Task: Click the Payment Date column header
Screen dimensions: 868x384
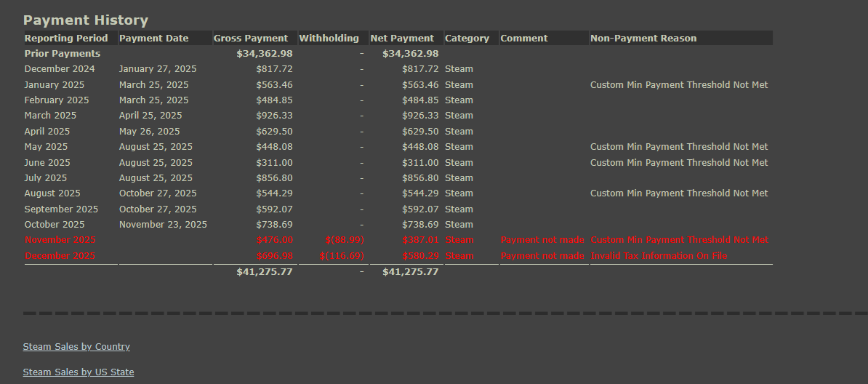Action: coord(154,39)
